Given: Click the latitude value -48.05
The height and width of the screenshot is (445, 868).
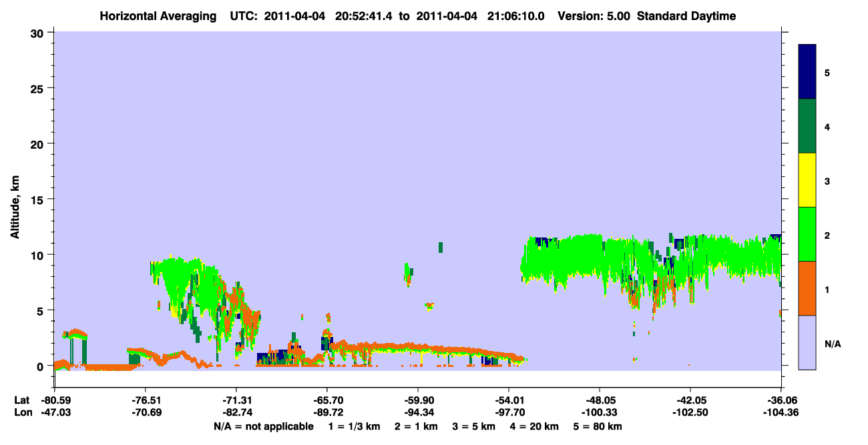Looking at the screenshot, I should [x=600, y=400].
